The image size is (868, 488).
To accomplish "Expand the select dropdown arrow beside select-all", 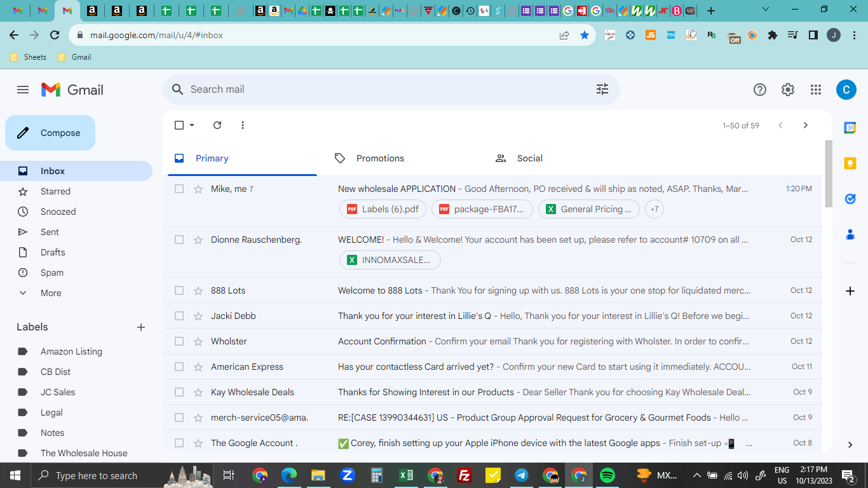I will pos(192,125).
